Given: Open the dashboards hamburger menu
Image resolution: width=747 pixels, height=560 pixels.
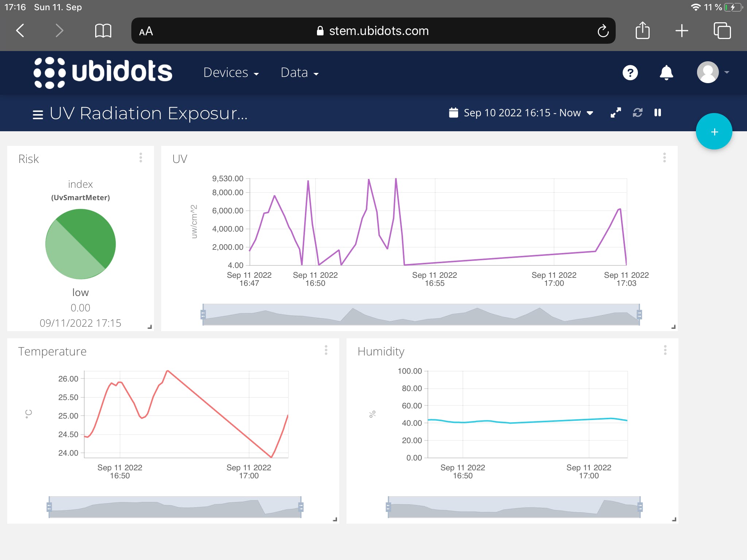Looking at the screenshot, I should pyautogui.click(x=38, y=114).
